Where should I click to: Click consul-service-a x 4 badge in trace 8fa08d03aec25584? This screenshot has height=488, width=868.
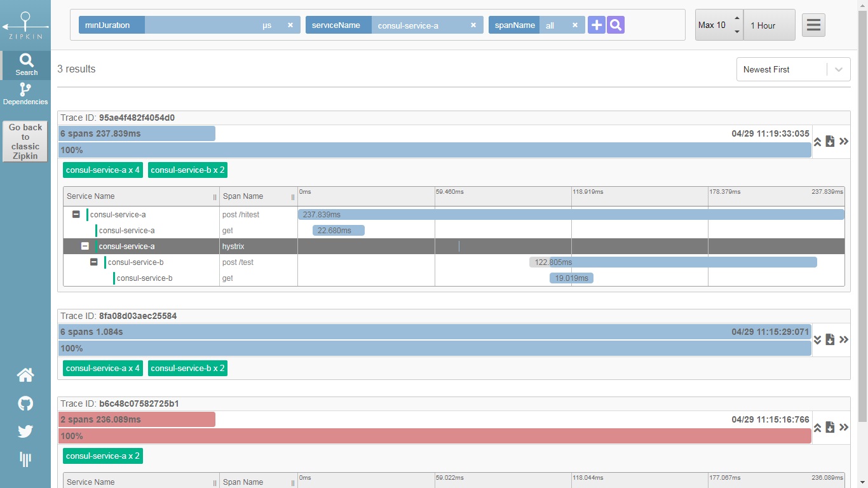[x=103, y=369]
